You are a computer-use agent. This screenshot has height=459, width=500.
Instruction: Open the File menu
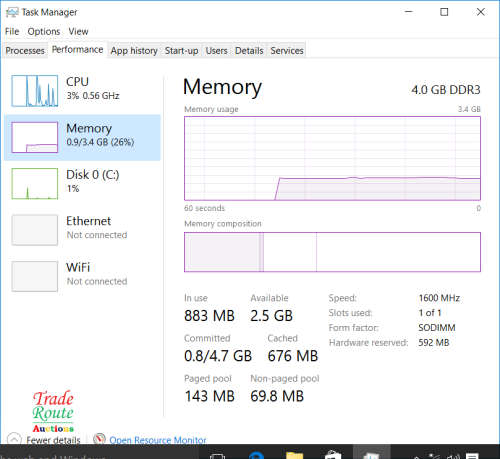click(x=12, y=31)
